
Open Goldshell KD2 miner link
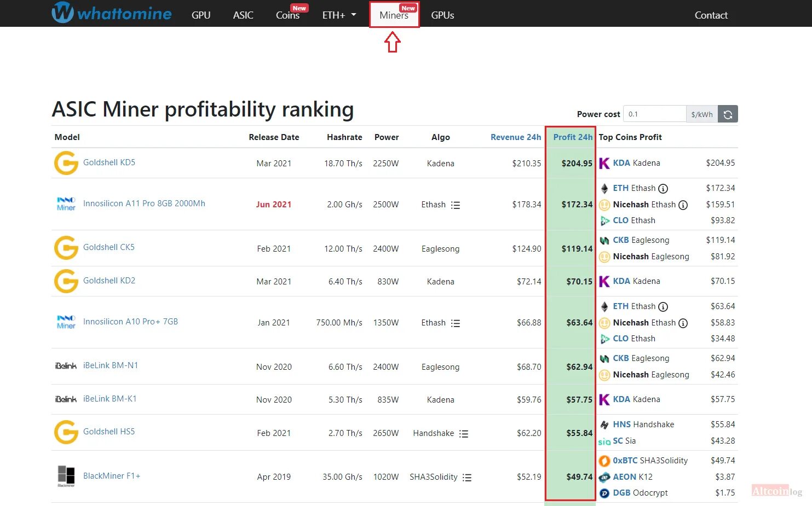tap(109, 281)
